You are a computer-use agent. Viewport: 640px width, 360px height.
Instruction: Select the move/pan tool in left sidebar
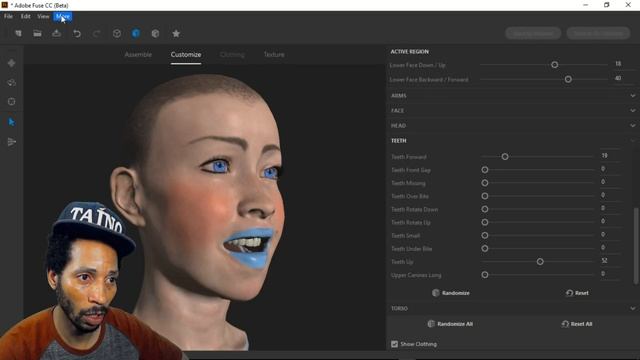(x=11, y=63)
